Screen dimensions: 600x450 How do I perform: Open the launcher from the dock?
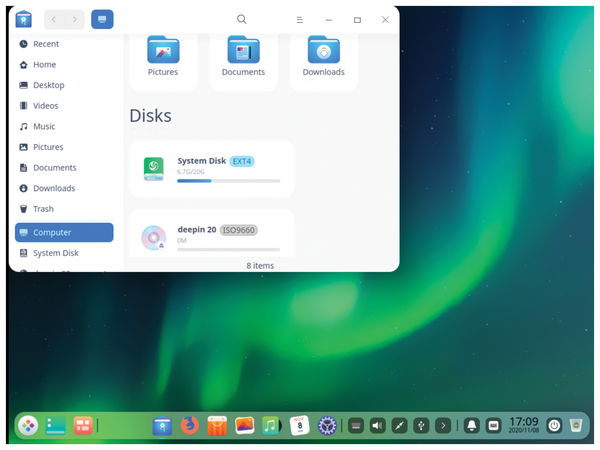tap(28, 426)
